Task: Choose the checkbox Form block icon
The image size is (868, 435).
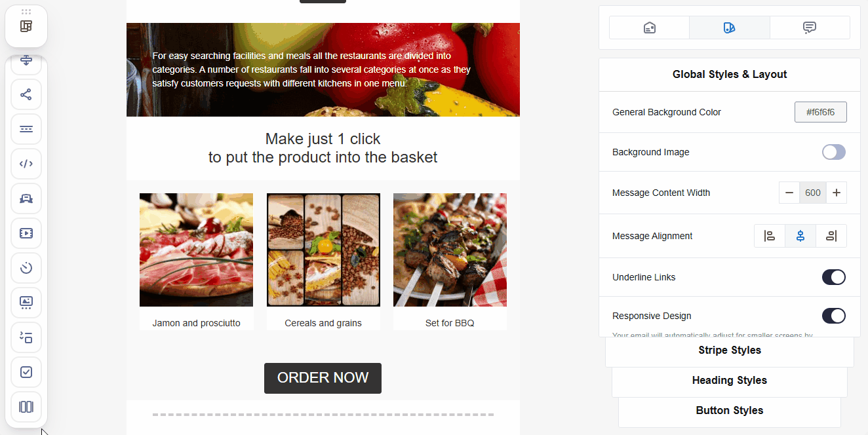Action: (26, 372)
